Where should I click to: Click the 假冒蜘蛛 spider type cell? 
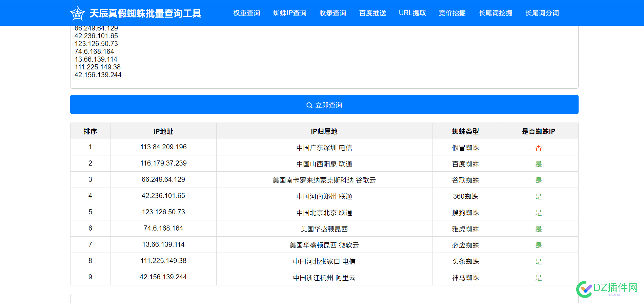pyautogui.click(x=465, y=148)
